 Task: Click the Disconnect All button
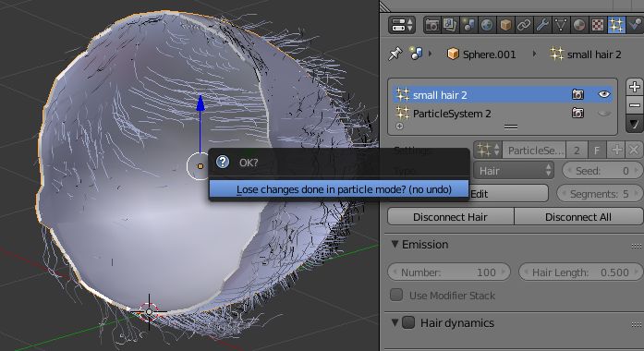(578, 217)
